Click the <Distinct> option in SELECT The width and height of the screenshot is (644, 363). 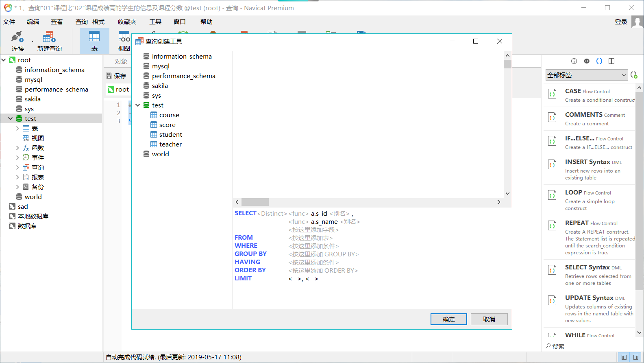pos(272,214)
